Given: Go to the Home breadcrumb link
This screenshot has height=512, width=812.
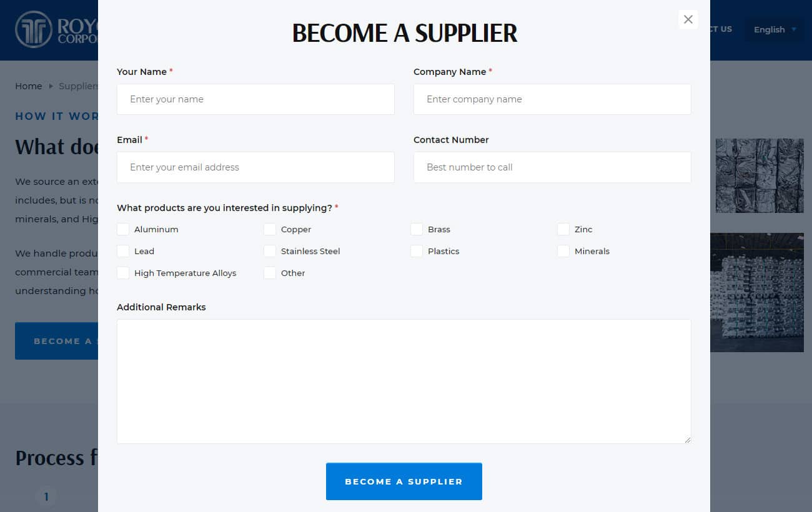Looking at the screenshot, I should pos(29,86).
